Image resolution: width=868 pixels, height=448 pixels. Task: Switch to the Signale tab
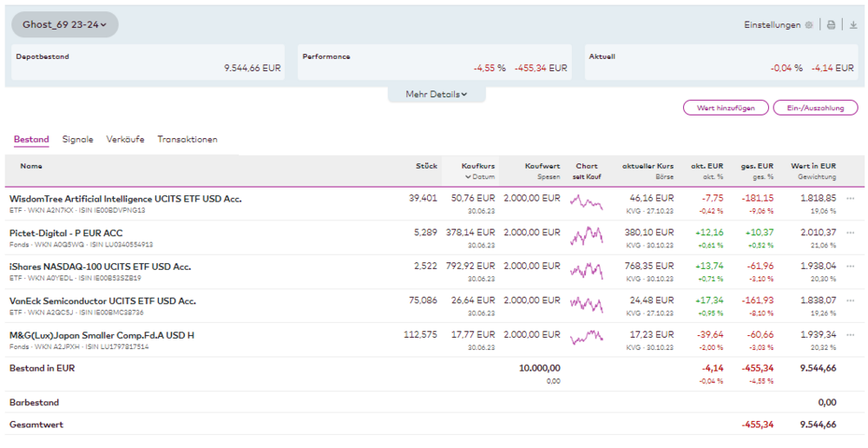pyautogui.click(x=77, y=139)
